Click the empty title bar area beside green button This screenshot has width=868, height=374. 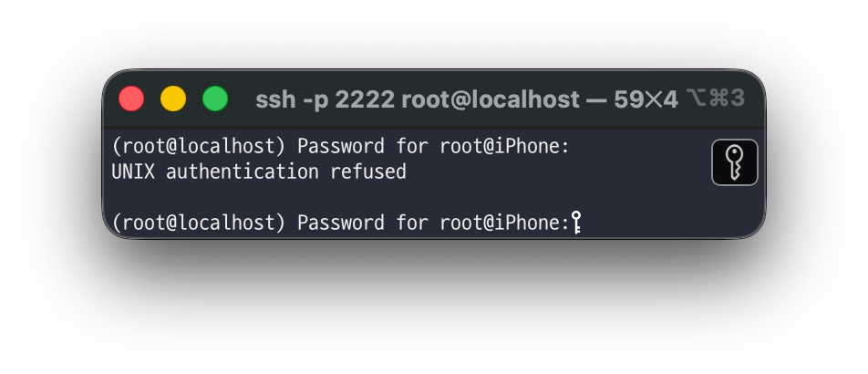tap(242, 99)
